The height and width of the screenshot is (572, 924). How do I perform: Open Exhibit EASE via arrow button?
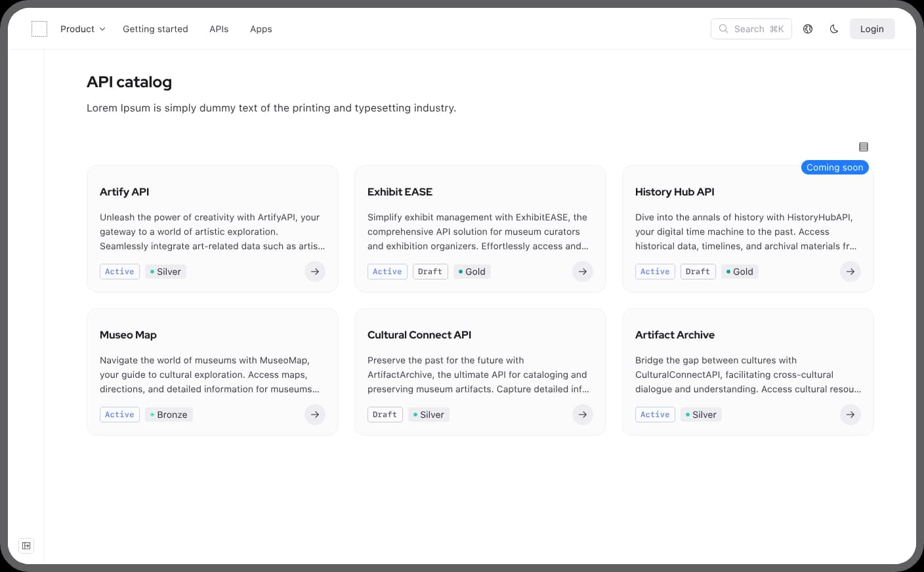[583, 272]
